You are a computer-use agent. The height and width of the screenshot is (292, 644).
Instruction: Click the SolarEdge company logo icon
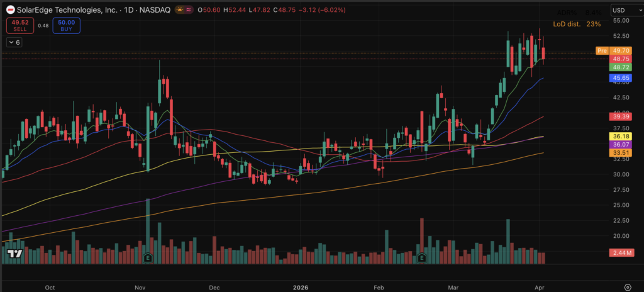tap(11, 11)
